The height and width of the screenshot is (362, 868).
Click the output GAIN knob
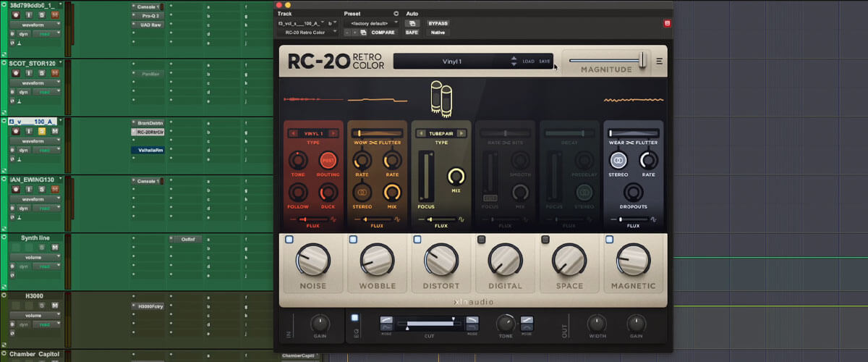point(637,323)
